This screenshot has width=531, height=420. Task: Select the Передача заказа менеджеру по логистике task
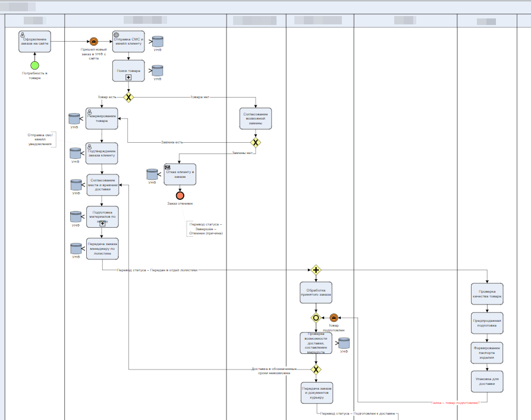tap(102, 249)
